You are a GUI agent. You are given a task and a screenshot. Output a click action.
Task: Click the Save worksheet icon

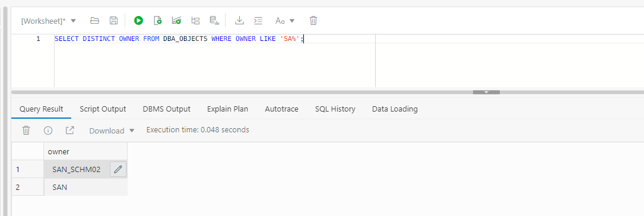click(x=114, y=20)
